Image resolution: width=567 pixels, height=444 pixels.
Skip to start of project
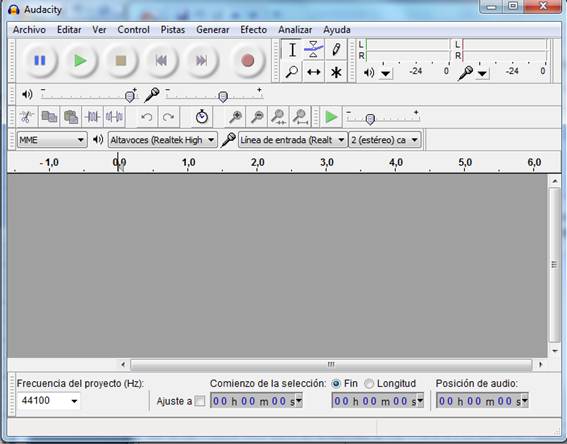point(161,61)
